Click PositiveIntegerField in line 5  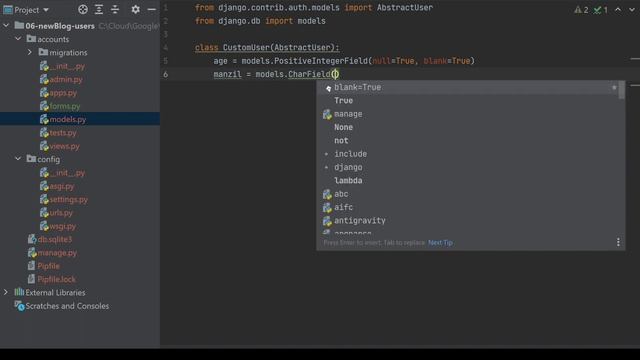pyautogui.click(x=321, y=61)
